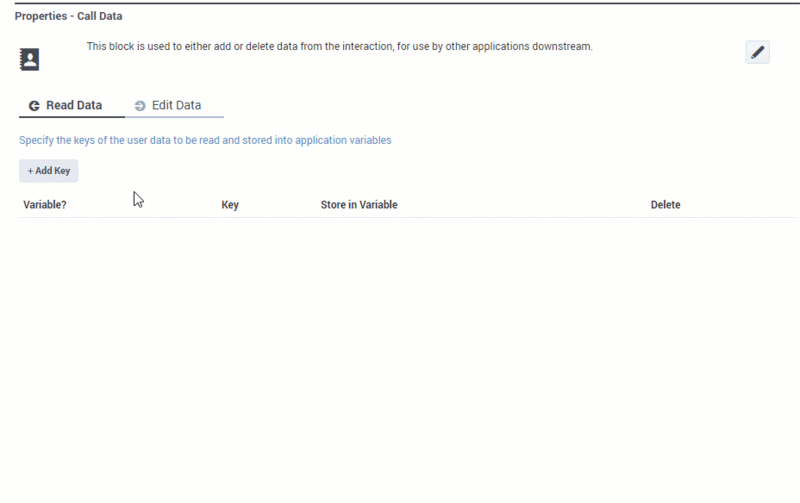Click the Properties - Call Data title

68,16
